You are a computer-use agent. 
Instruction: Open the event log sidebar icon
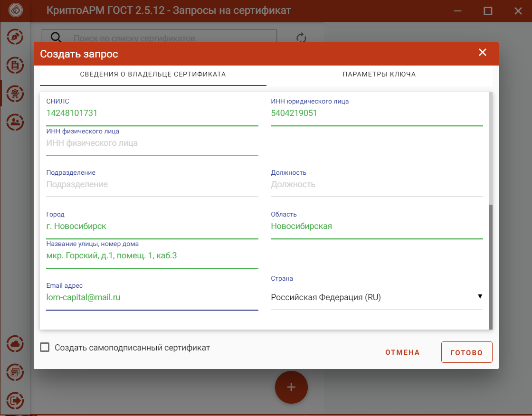pyautogui.click(x=15, y=372)
